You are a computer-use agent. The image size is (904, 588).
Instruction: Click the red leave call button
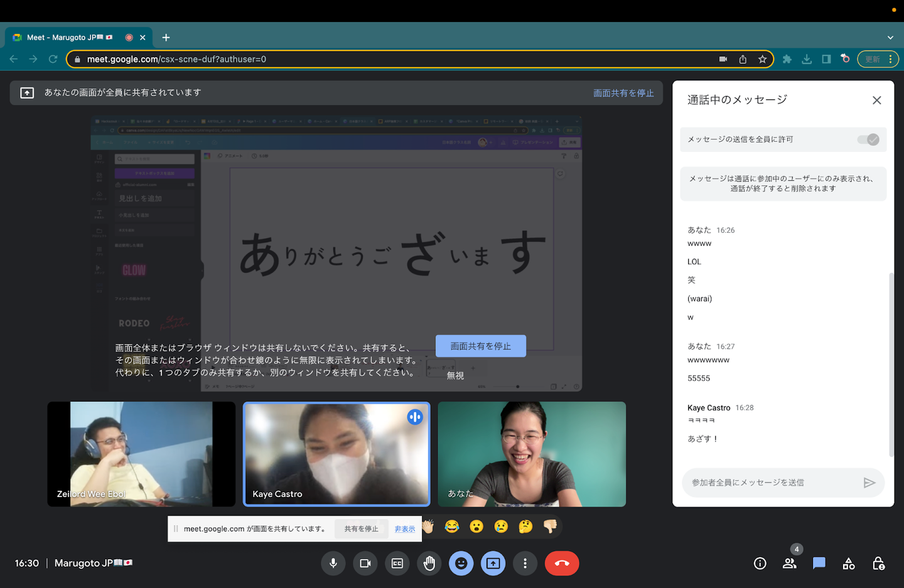pyautogui.click(x=562, y=564)
